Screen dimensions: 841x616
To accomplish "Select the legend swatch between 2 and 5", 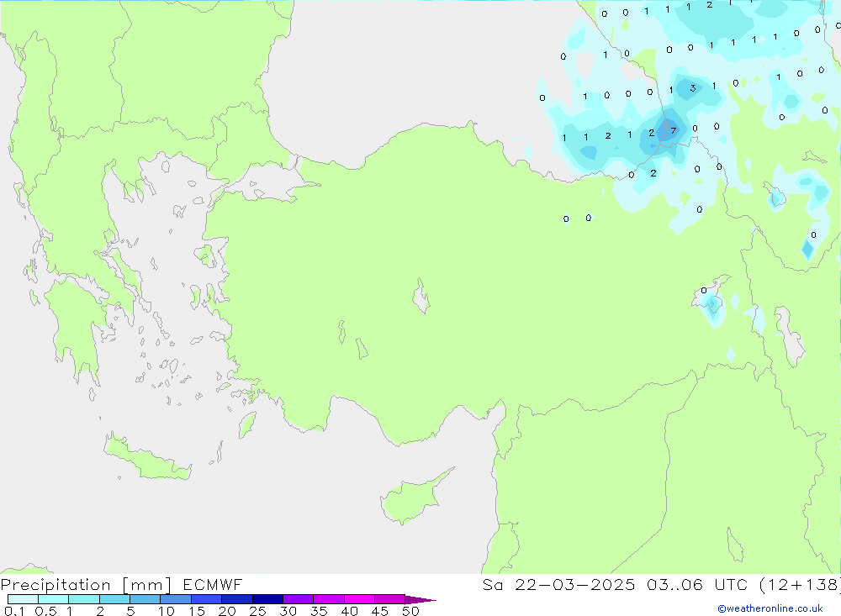I will coord(114,599).
